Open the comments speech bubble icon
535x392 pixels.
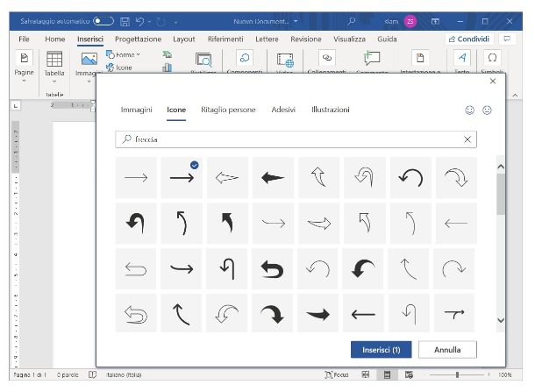[507, 39]
